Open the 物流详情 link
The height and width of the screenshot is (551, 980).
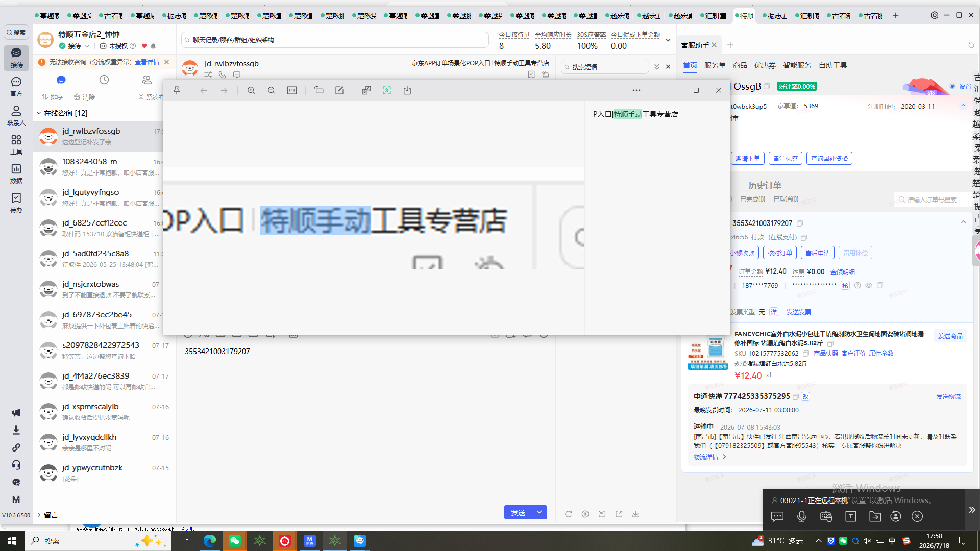click(x=709, y=457)
